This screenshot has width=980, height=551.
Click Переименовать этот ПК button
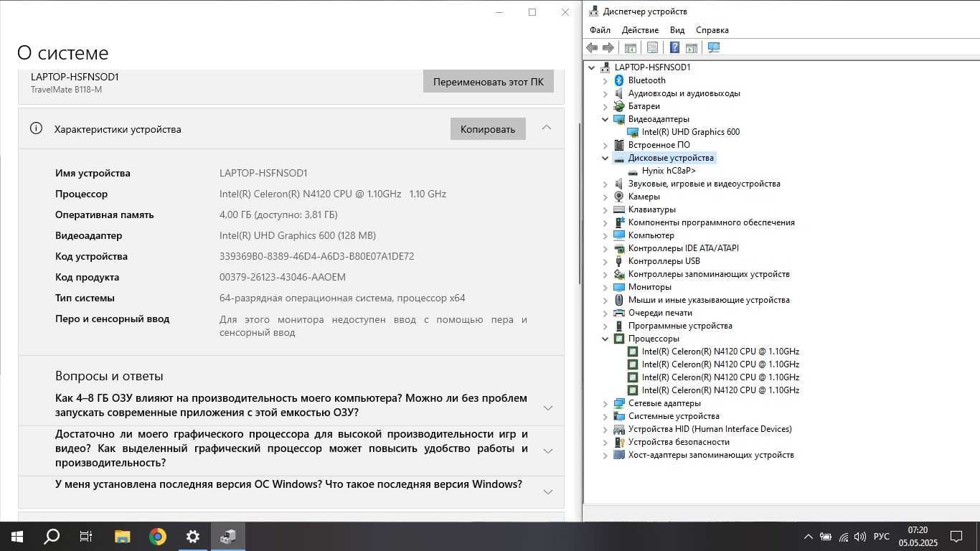tap(489, 81)
